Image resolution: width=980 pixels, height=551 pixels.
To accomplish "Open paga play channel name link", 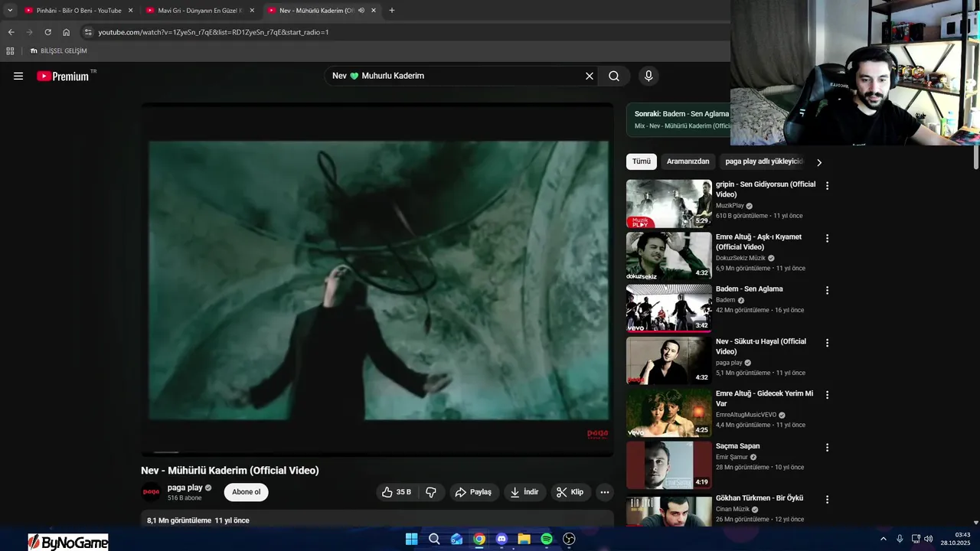I will pyautogui.click(x=185, y=487).
